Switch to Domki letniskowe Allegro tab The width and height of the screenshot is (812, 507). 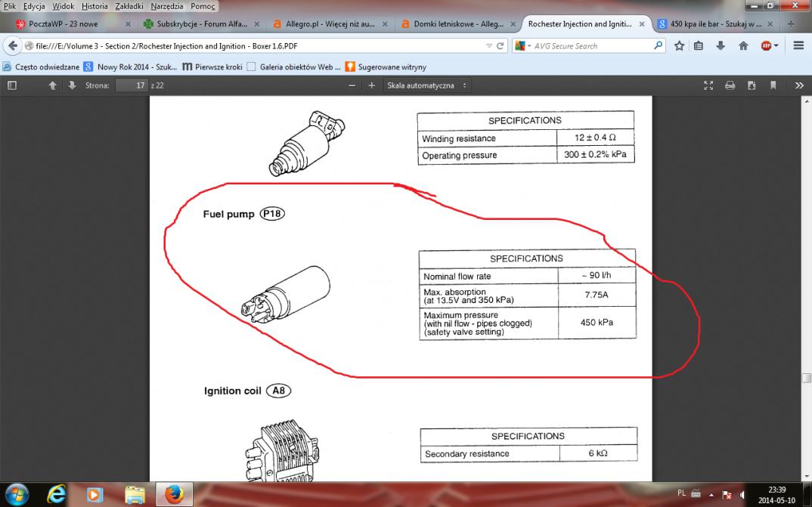(458, 23)
